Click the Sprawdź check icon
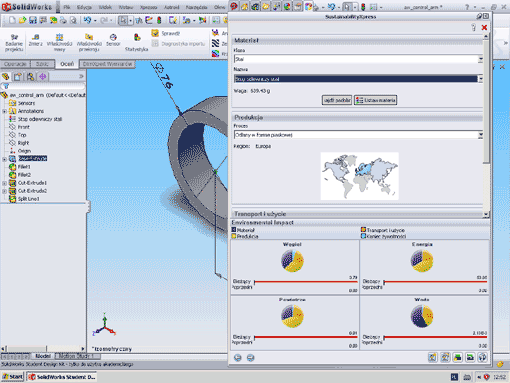Viewport: 510px width, 383px height. point(155,33)
